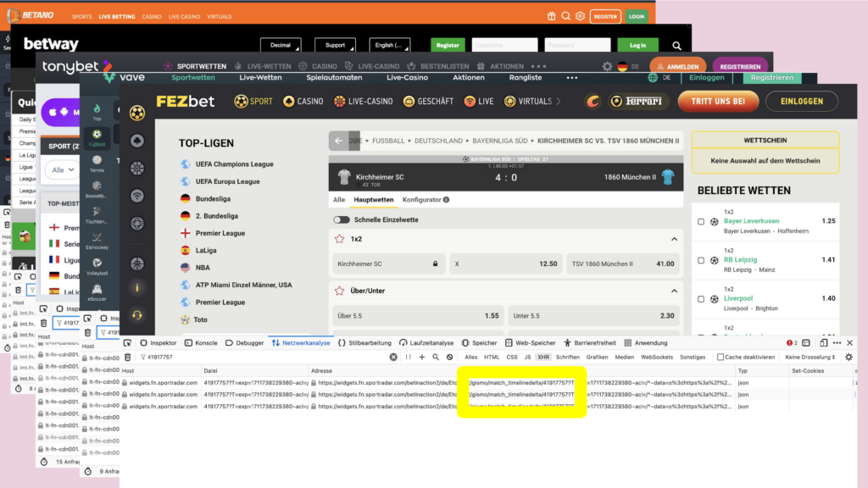Viewport: 868px width, 488px height.
Task: Open the Decimal odds dropdown in Betway
Action: 281,46
